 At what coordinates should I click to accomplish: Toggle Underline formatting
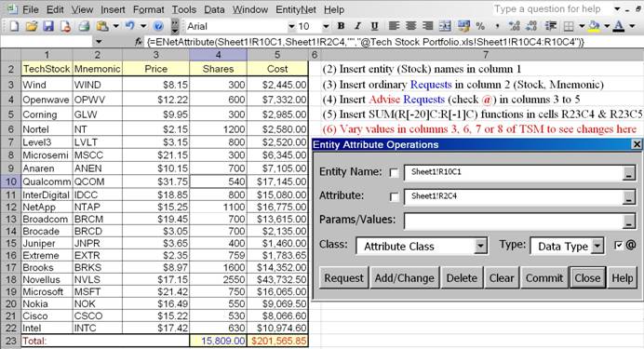click(x=374, y=26)
